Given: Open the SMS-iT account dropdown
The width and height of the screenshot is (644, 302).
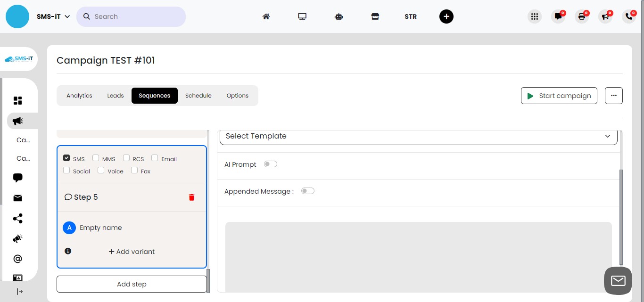Looking at the screenshot, I should pyautogui.click(x=53, y=16).
